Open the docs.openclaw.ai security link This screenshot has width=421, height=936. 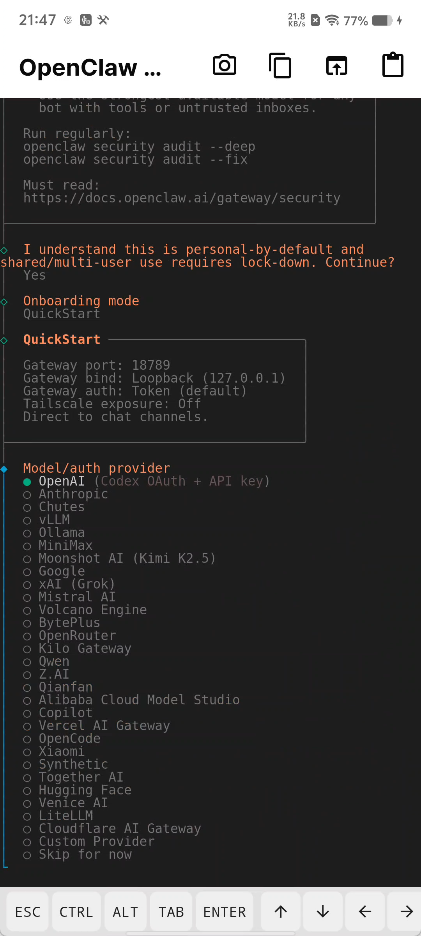click(x=182, y=198)
